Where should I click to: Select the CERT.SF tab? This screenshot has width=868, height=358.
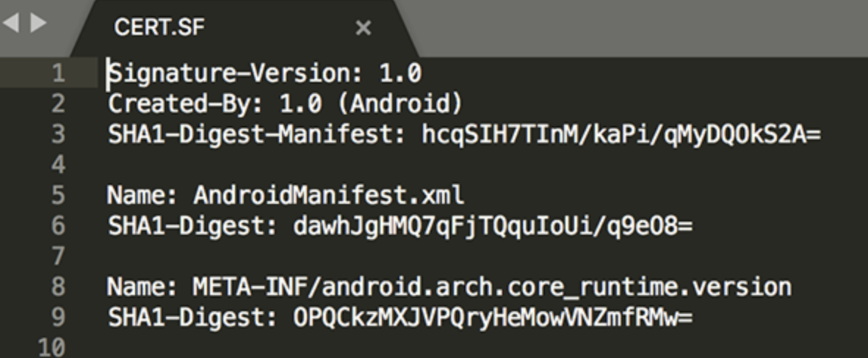pos(159,28)
